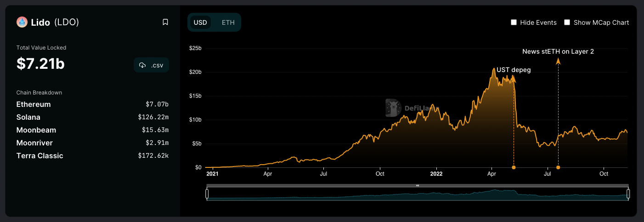
Task: Click the $126.22m Solana value
Action: click(x=153, y=117)
